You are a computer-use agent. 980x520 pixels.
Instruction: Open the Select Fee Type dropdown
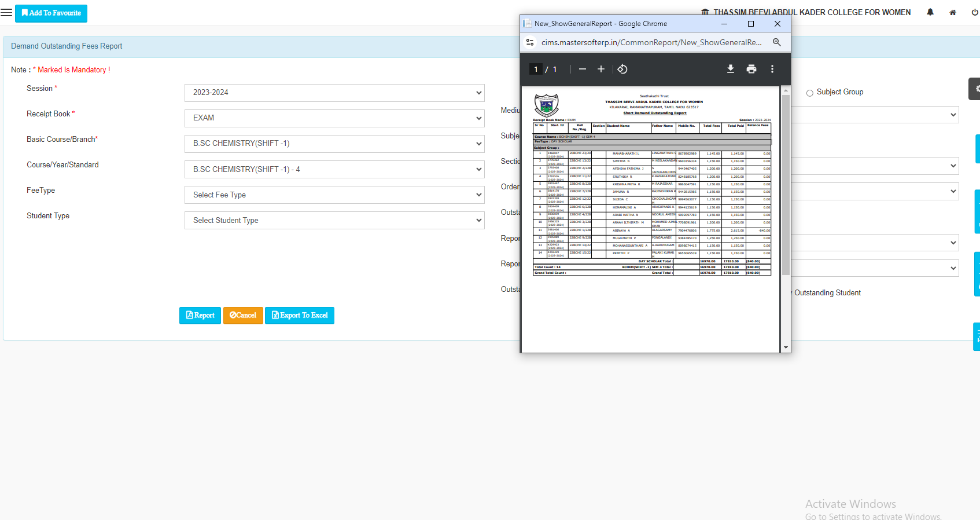click(334, 195)
